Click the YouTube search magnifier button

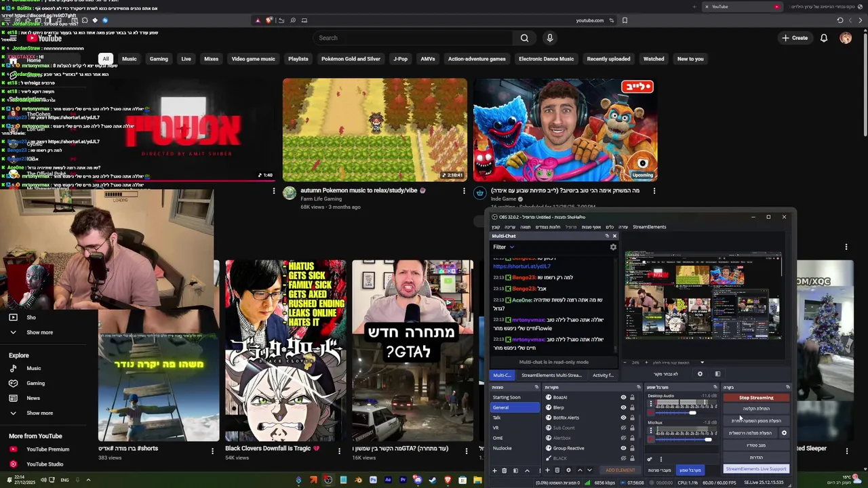(524, 38)
